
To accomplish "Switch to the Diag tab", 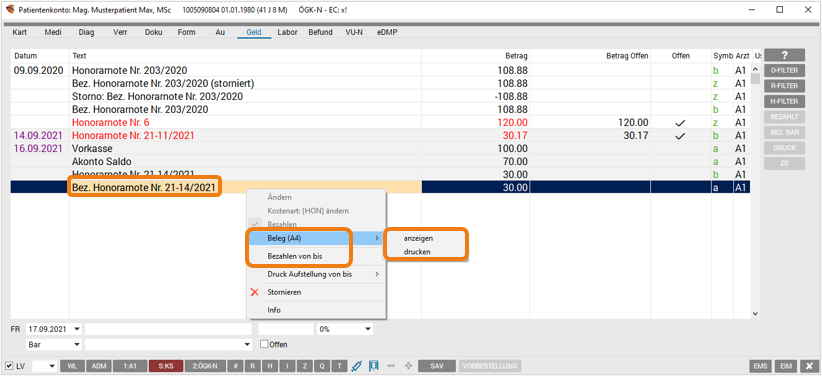I will pos(86,32).
